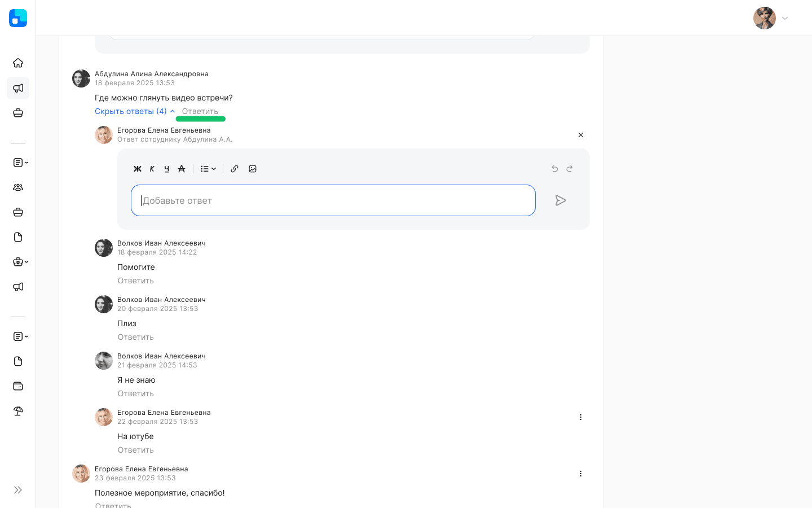Expand the left sidebar with double chevron
The height and width of the screenshot is (508, 812).
(x=18, y=490)
